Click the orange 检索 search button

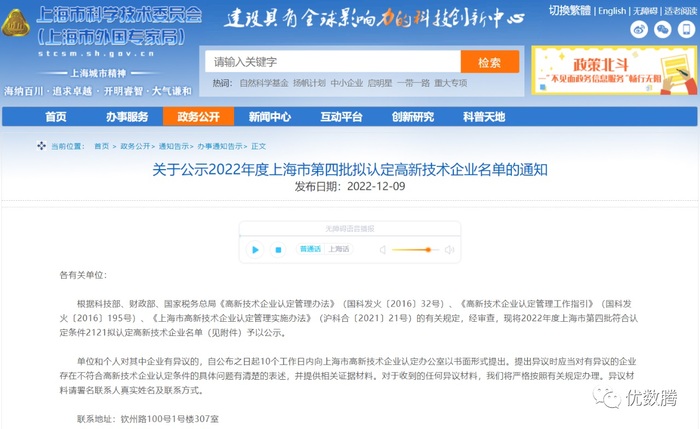490,61
